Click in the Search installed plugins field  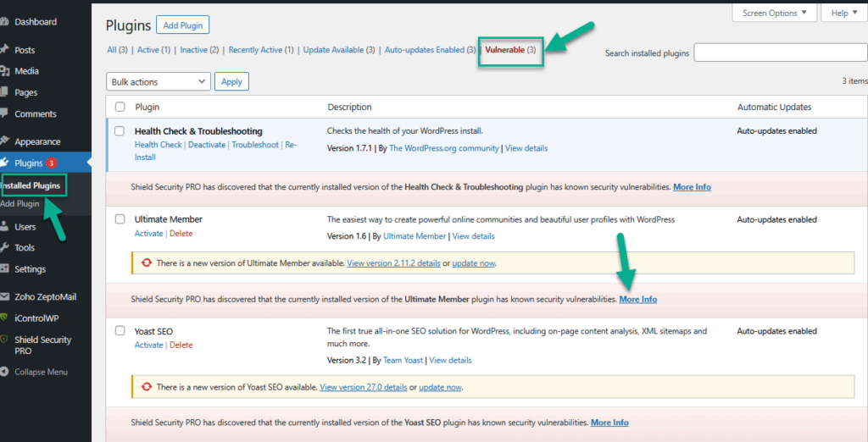pos(781,52)
